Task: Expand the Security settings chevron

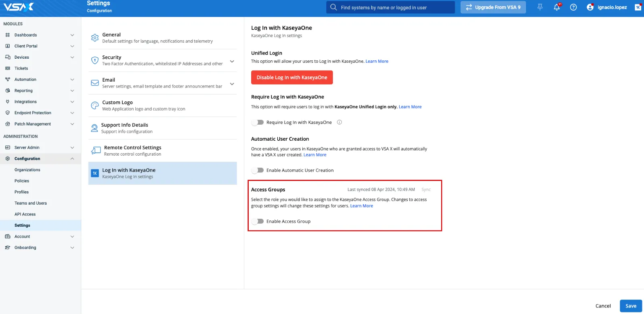Action: pos(232,62)
